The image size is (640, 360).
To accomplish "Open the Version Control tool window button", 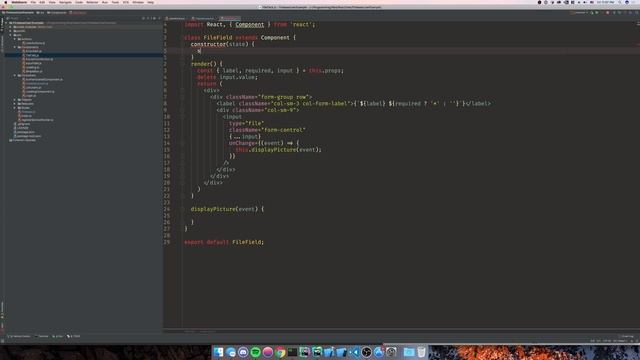I will point(20,336).
